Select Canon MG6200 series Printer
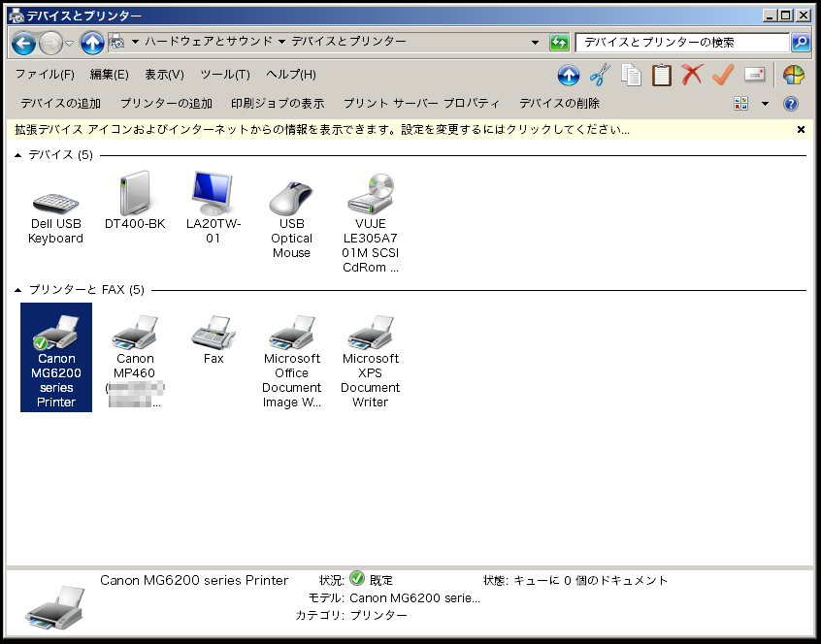This screenshot has width=821, height=644. pyautogui.click(x=56, y=358)
